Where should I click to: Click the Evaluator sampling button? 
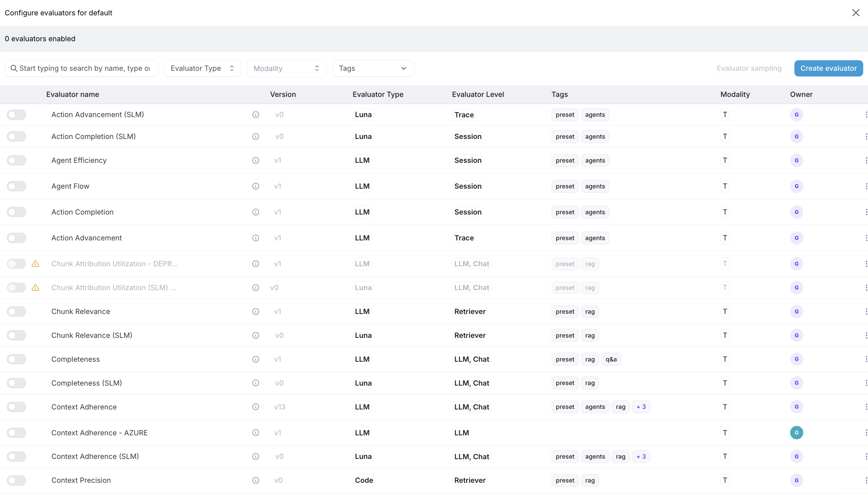tap(749, 68)
